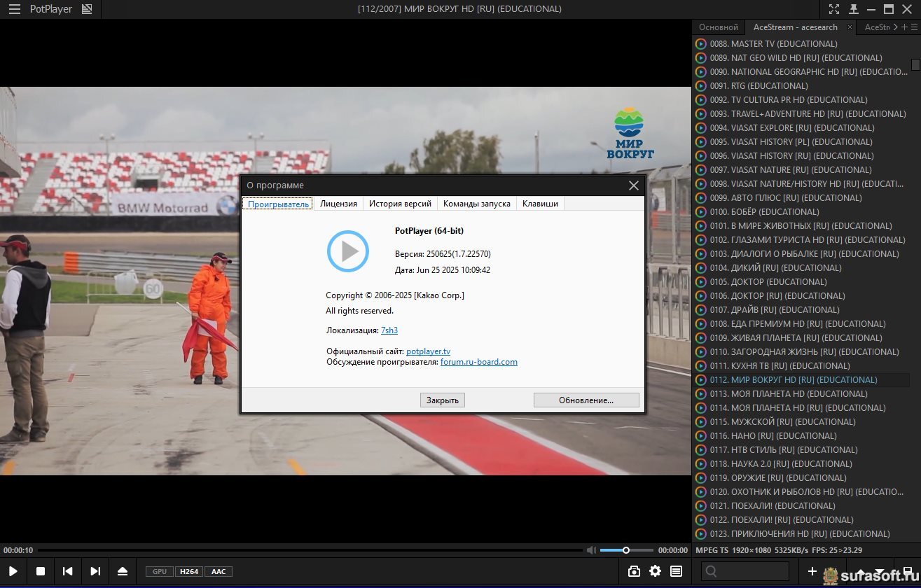Adjust the volume slider handle

click(x=626, y=550)
